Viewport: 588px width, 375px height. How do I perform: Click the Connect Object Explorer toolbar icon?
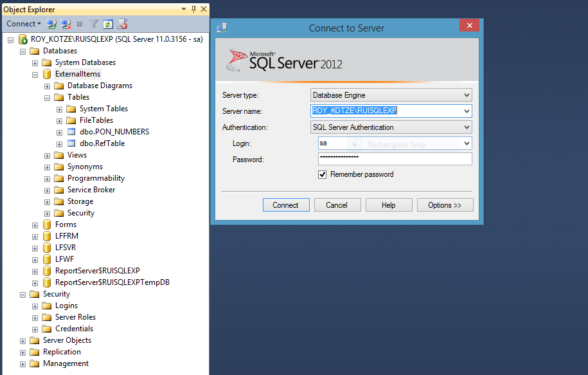[52, 24]
